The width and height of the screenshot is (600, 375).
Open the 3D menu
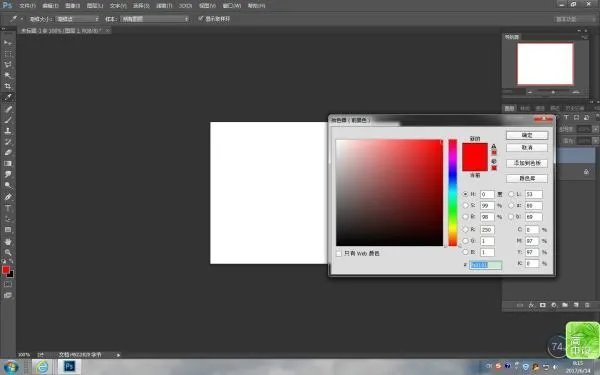(186, 6)
